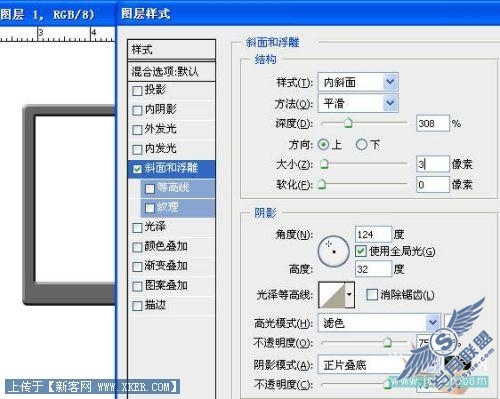This screenshot has width=500, height=399.
Task: Select the 下 direction radio button
Action: point(362,145)
